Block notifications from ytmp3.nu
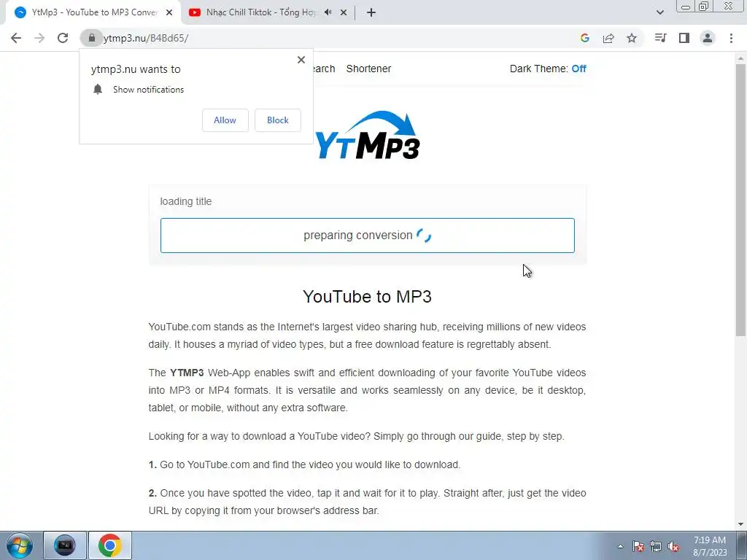Screen dimensions: 747x560 [278, 120]
